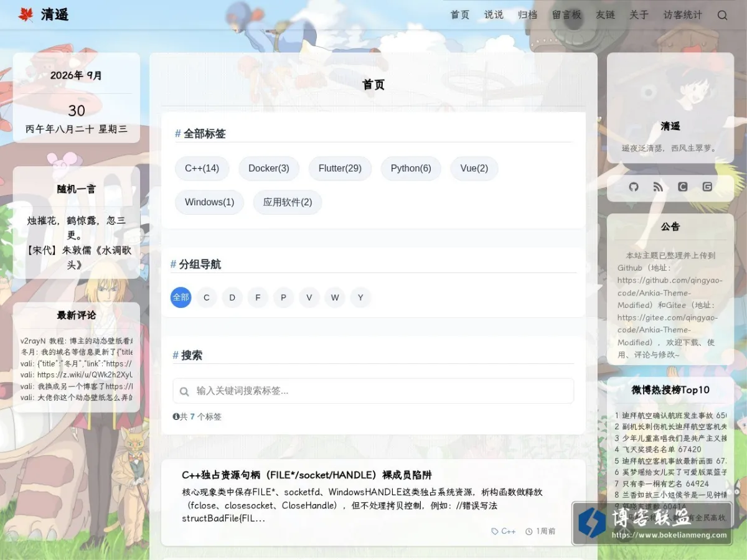Open hot search 5 迪拜航空客机事故最新画面

[x=670, y=461]
